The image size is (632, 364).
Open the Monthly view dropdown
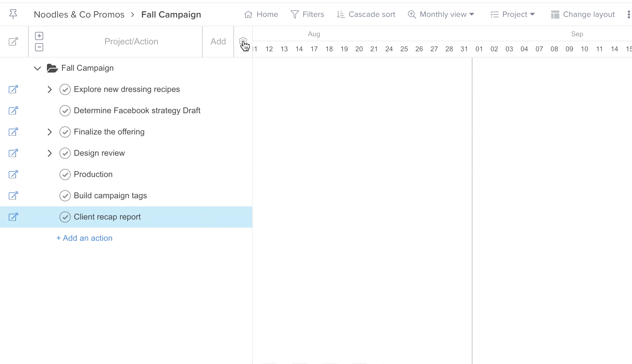tap(441, 14)
